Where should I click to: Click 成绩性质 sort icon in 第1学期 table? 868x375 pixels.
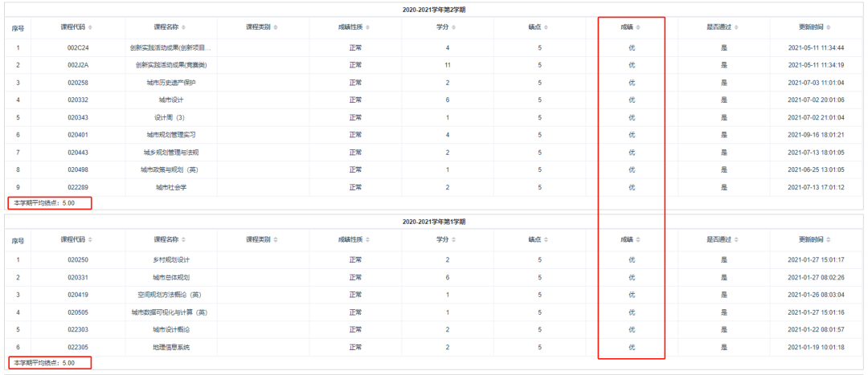point(368,239)
